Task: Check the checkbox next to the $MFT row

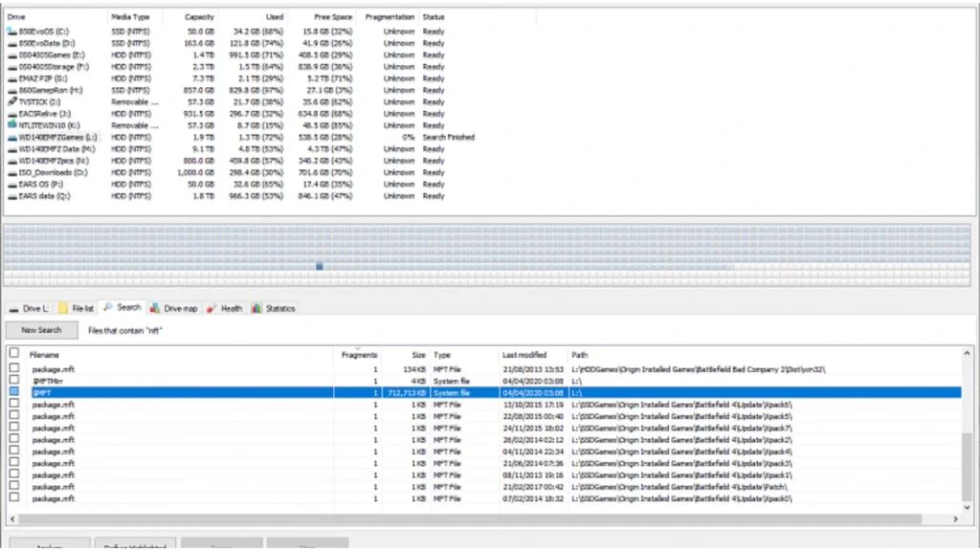Action: [x=13, y=391]
